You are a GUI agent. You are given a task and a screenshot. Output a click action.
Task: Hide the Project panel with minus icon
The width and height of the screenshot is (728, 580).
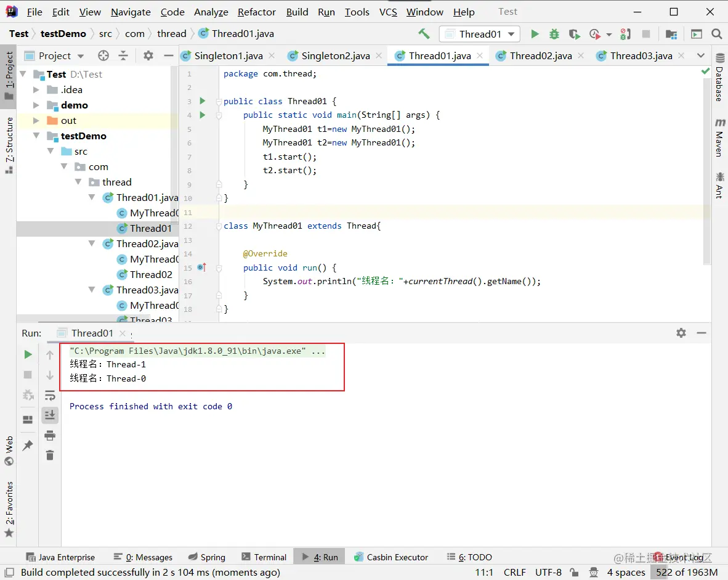click(169, 55)
